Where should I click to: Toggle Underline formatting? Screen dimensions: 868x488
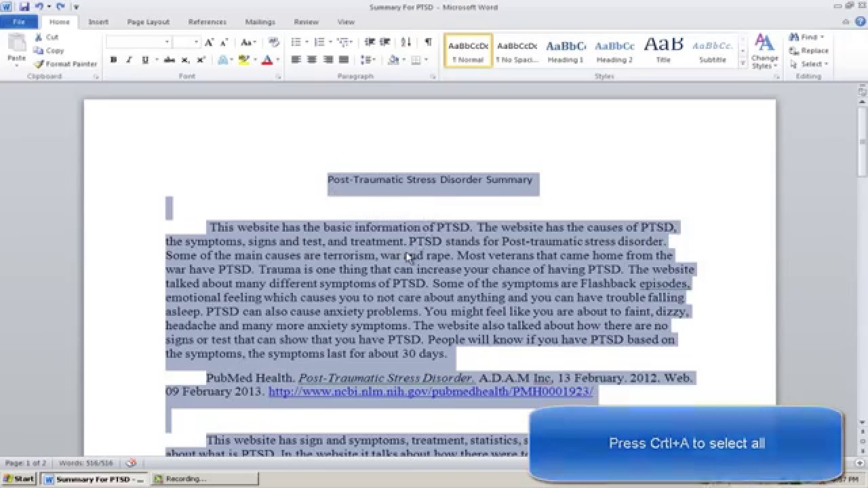click(145, 60)
